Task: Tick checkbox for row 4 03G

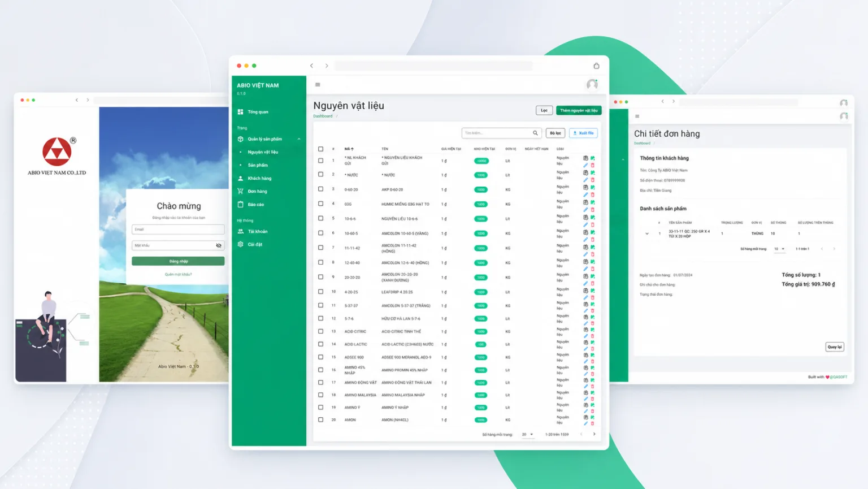Action: coord(320,204)
